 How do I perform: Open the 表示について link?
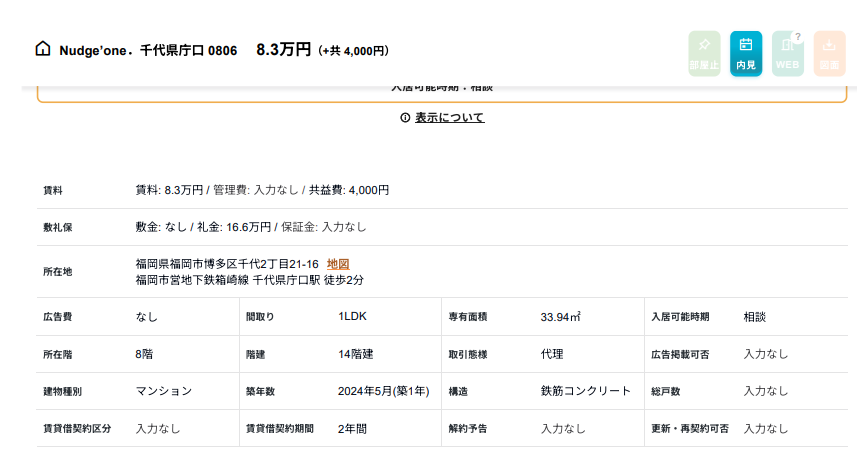click(449, 118)
